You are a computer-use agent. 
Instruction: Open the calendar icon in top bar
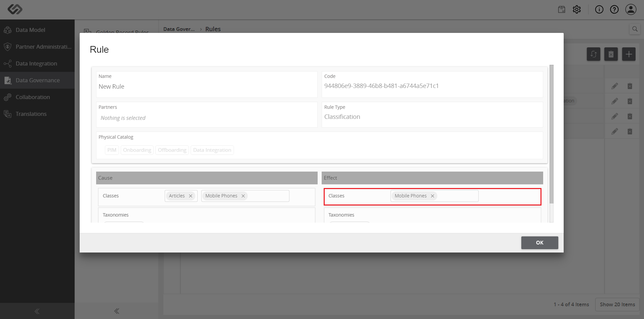pos(562,9)
